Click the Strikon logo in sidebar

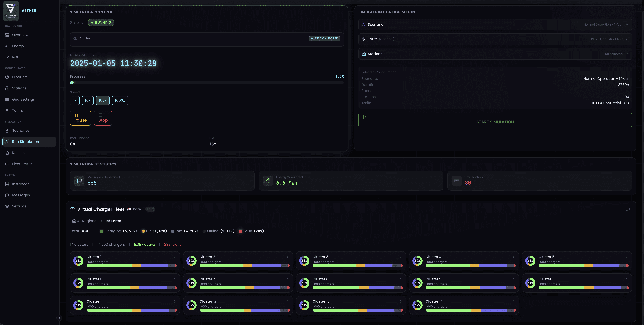tap(11, 11)
